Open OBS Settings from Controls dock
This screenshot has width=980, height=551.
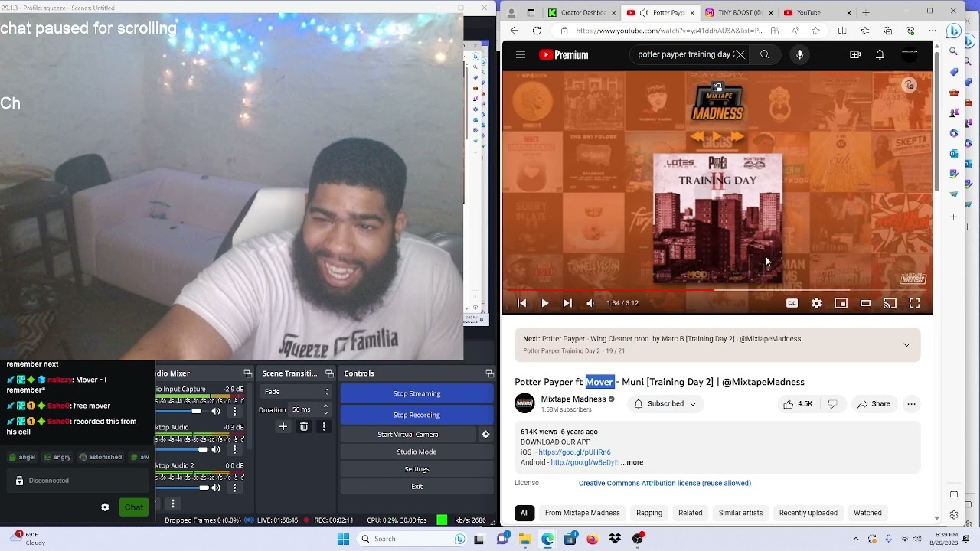pos(416,469)
